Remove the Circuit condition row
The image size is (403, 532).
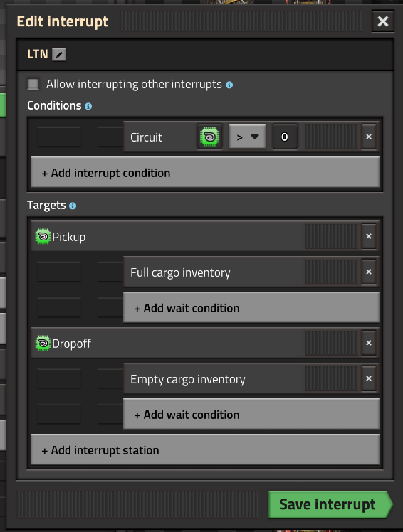click(x=369, y=137)
